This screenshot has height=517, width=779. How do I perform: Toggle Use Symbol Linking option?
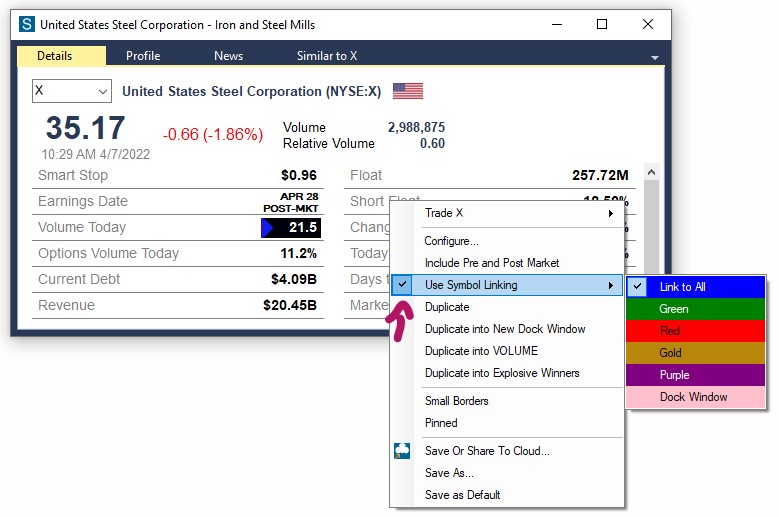pyautogui.click(x=470, y=286)
